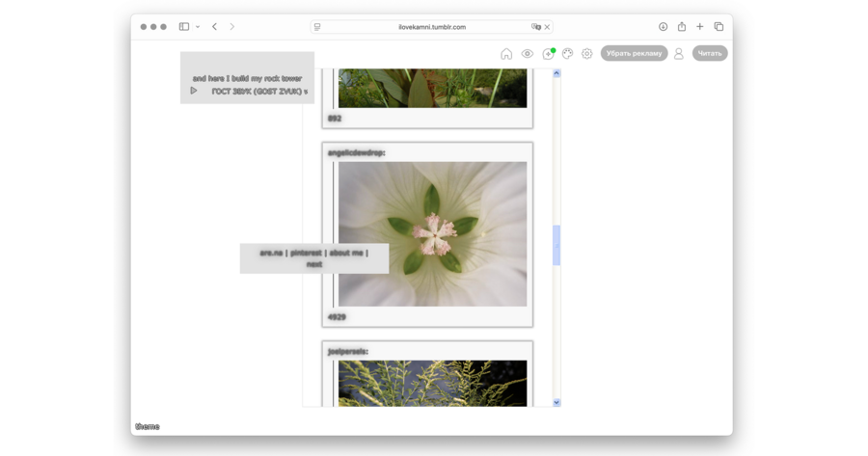Open Safari downloads icon
The height and width of the screenshot is (456, 868).
click(663, 27)
